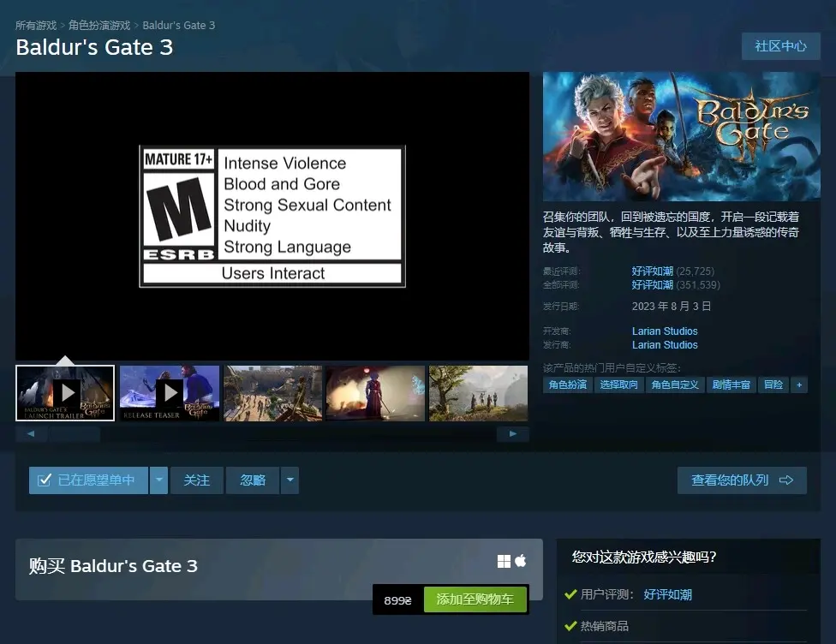This screenshot has width=836, height=644.
Task: Play the Launch Trailer thumbnail
Action: click(x=65, y=393)
